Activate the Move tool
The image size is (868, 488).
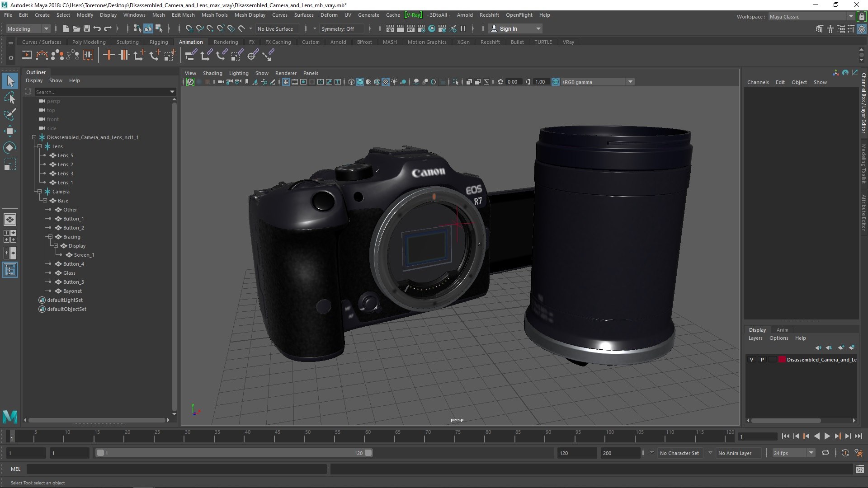[10, 131]
